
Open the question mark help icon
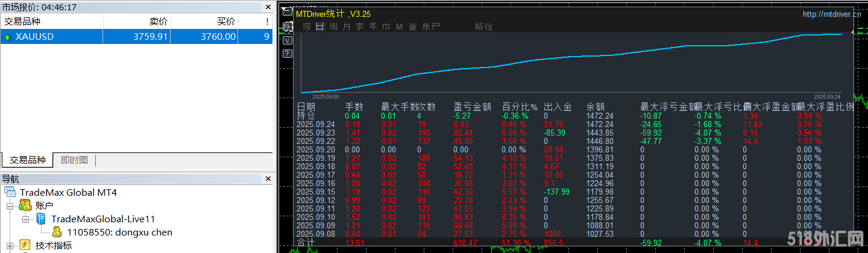click(288, 53)
